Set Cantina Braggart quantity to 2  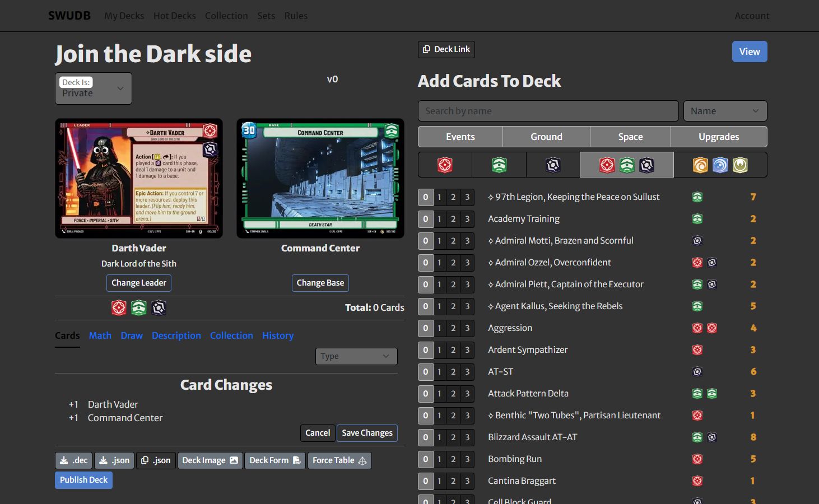coord(453,481)
